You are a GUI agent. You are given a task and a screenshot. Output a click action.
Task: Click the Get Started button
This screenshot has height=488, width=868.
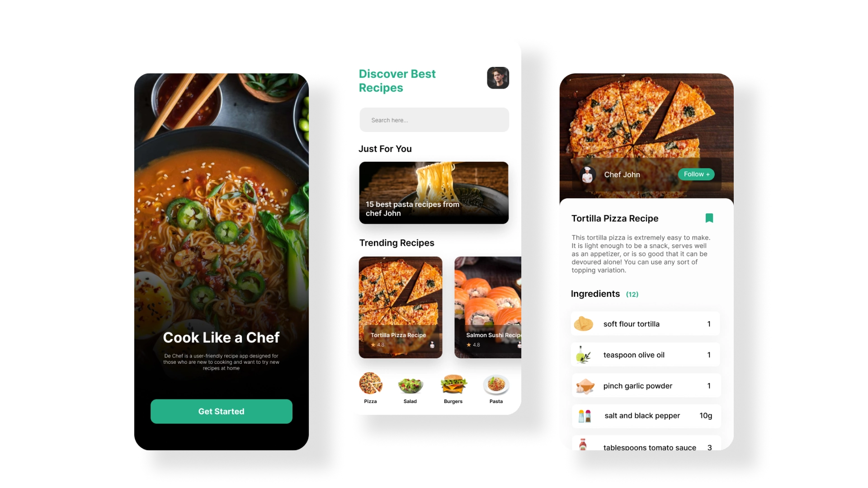[x=221, y=411]
